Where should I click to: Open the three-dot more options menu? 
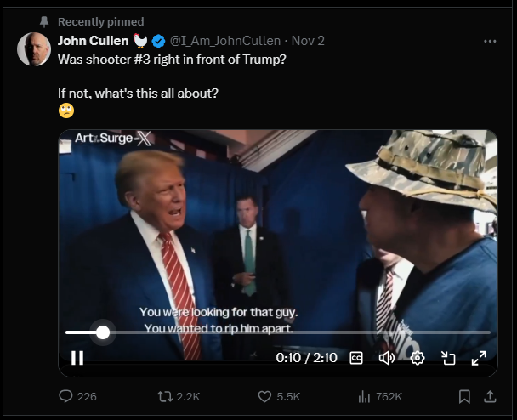point(490,41)
